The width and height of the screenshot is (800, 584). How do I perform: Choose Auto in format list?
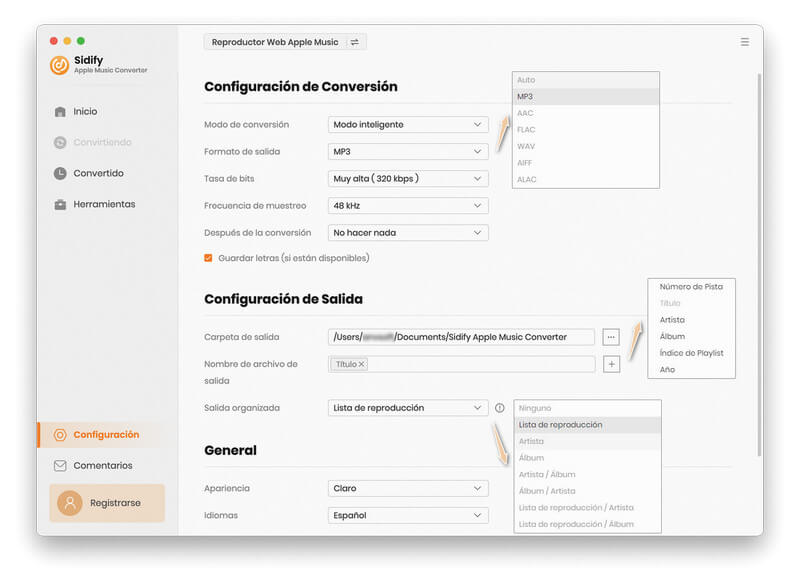pyautogui.click(x=586, y=80)
